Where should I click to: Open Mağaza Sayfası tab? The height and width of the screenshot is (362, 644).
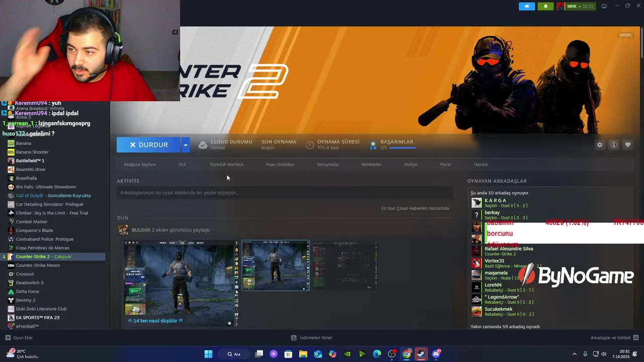click(x=140, y=164)
